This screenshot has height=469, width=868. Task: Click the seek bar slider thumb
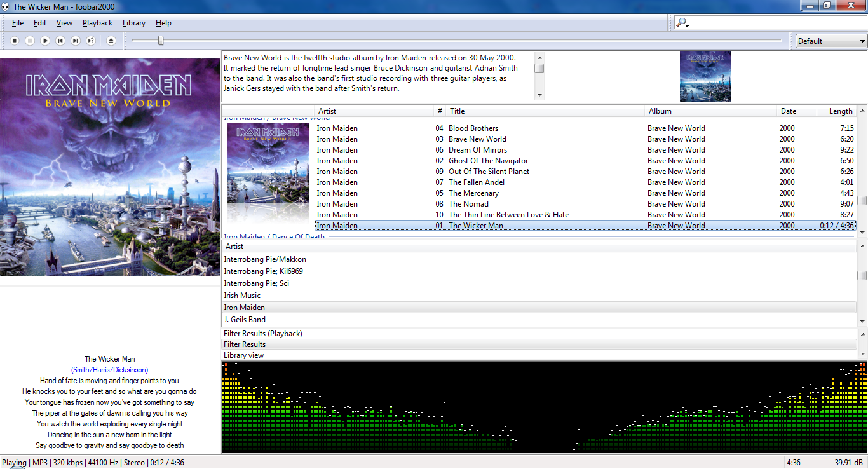pos(161,41)
